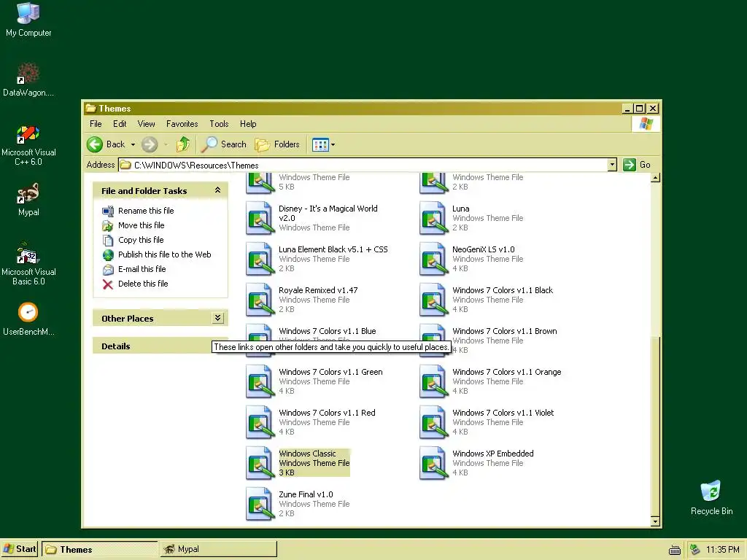Open the Back history dropdown arrow
The image size is (747, 560).
(133, 145)
